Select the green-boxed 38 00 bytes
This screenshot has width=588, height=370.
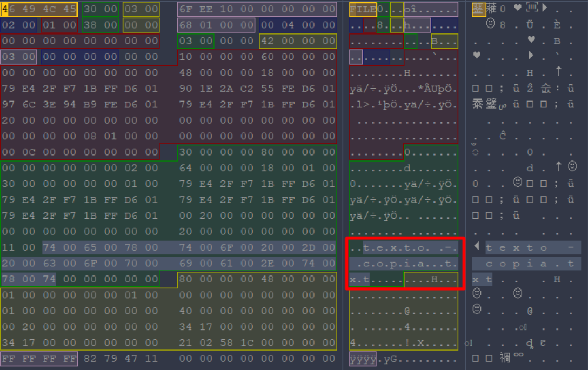[100, 25]
